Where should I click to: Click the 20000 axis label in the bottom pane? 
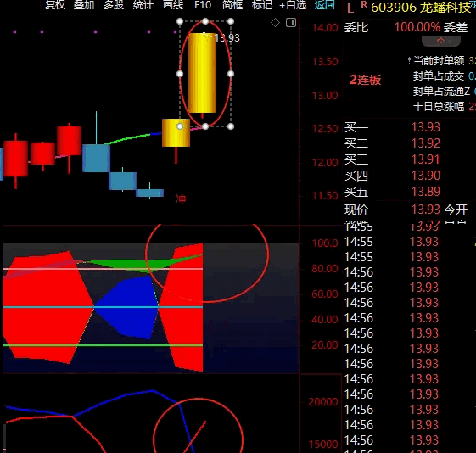click(x=323, y=402)
